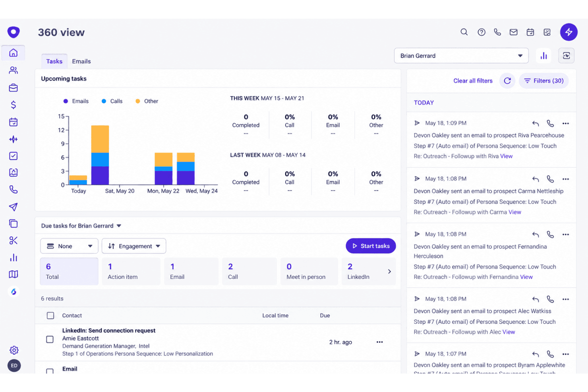The width and height of the screenshot is (588, 392).
Task: Reply to the May 18, 1:09 PM email
Action: click(536, 124)
